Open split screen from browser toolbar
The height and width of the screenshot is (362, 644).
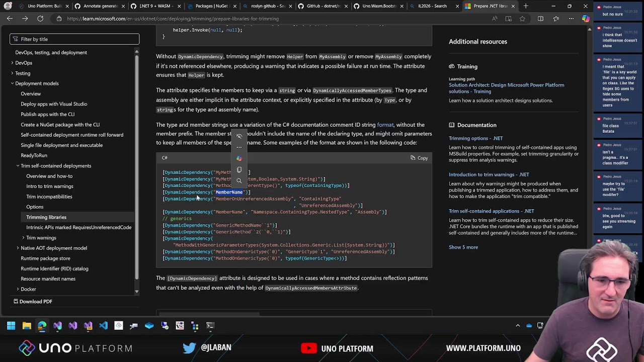tap(540, 19)
